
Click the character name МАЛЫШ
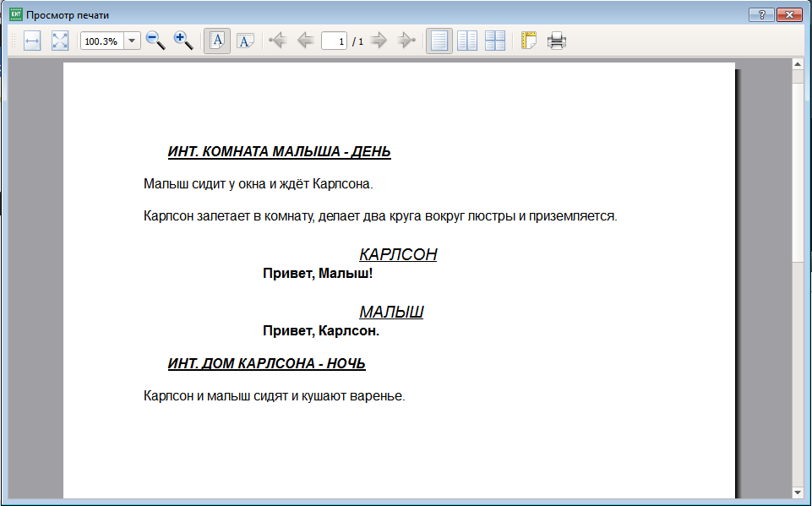click(391, 313)
